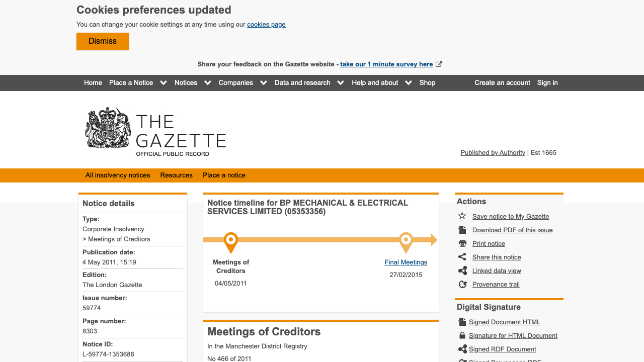Viewport: 644px width, 362px height.
Task: Expand the Data and research chevron
Action: [341, 83]
